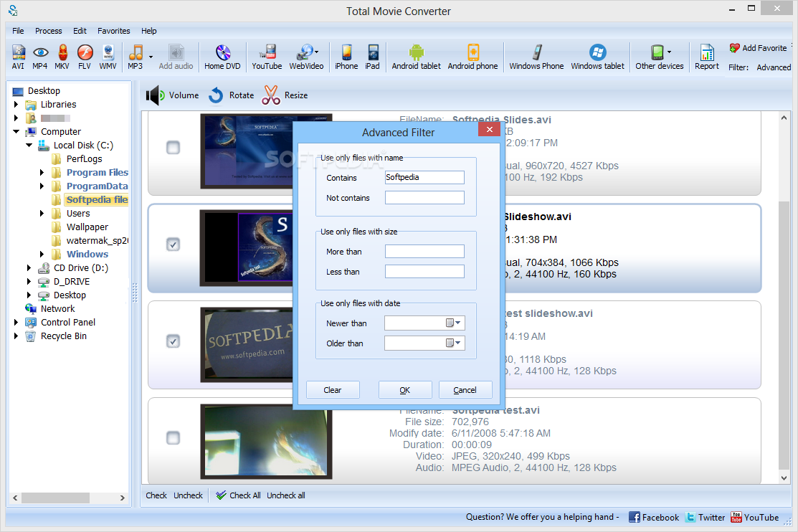This screenshot has width=798, height=532.
Task: Select the Android tablet preset
Action: pyautogui.click(x=417, y=57)
